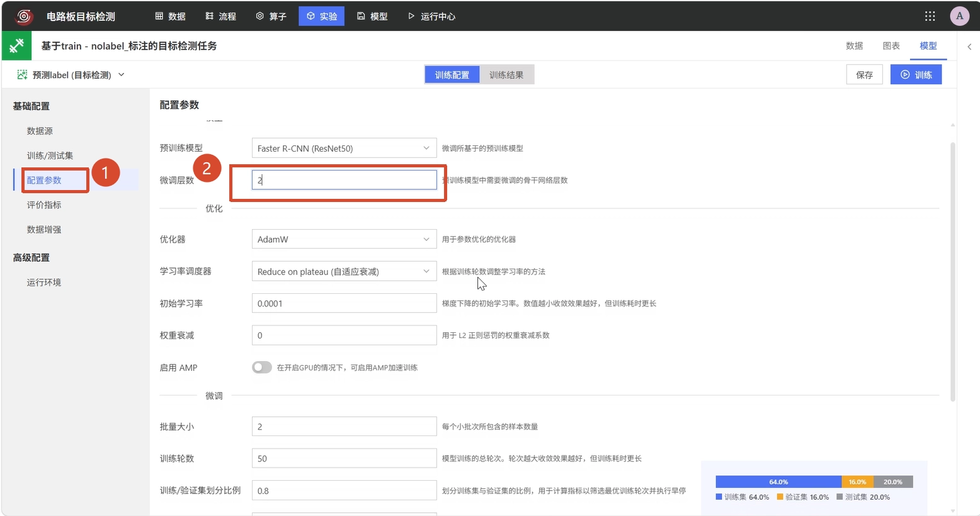Open 数据源 in the sidebar
Viewport: 980px width, 516px height.
click(40, 131)
